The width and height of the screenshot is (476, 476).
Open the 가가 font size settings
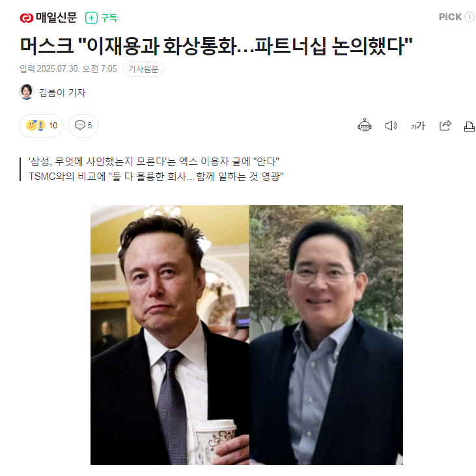click(417, 126)
